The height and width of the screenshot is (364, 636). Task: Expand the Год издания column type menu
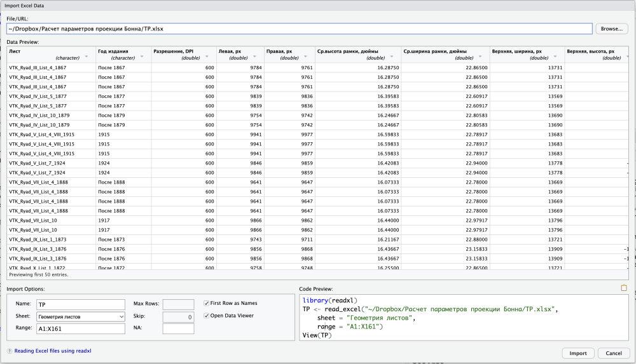click(x=141, y=57)
